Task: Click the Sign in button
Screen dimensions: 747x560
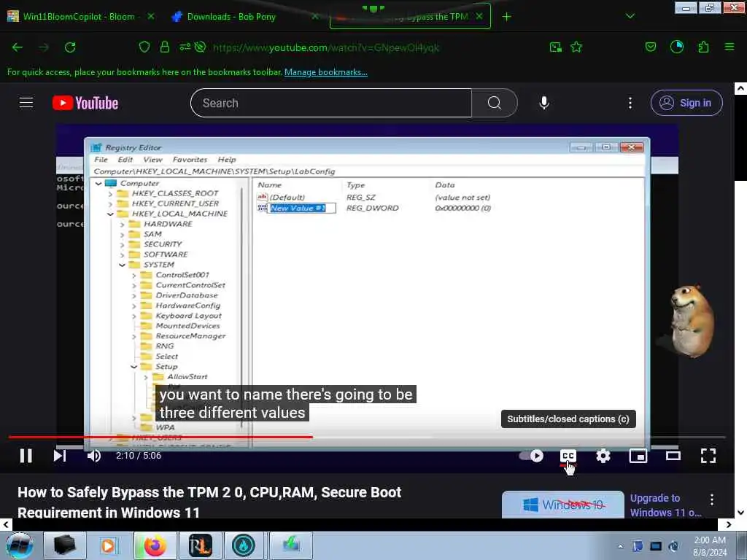Action: click(686, 103)
